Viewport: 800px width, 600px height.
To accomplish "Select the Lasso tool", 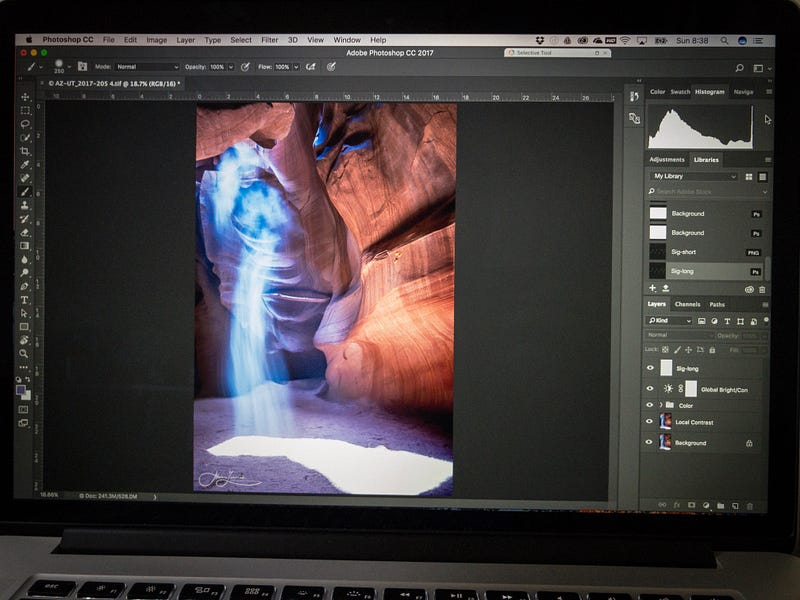I will [25, 124].
